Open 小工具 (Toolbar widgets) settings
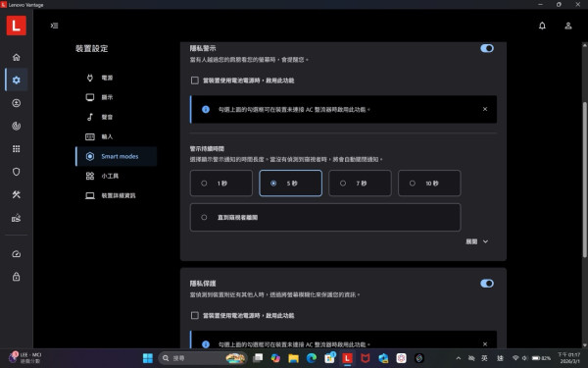 [116, 176]
